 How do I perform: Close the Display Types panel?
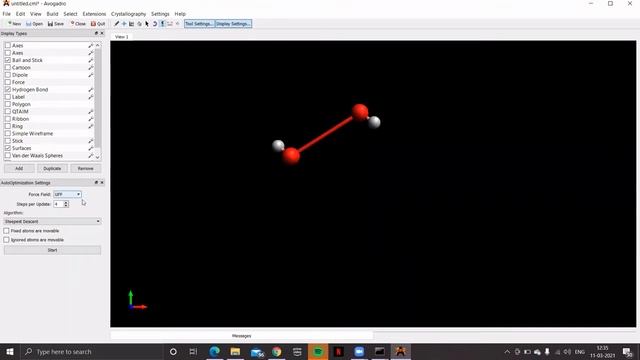pyautogui.click(x=102, y=33)
